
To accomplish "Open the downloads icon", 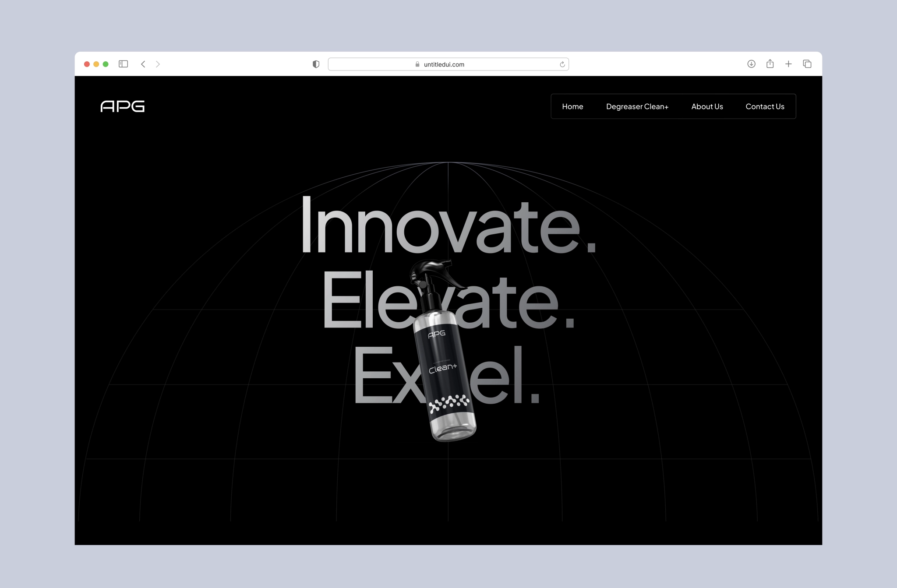I will [x=751, y=64].
